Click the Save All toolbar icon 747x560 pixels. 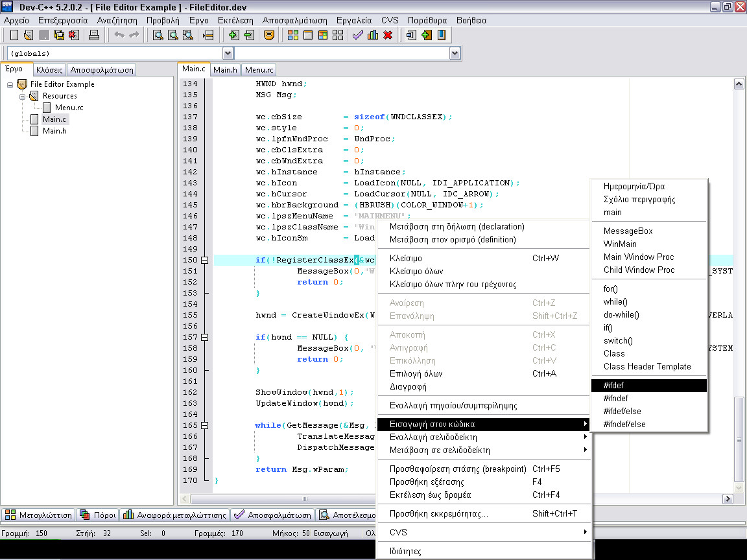pyautogui.click(x=58, y=35)
